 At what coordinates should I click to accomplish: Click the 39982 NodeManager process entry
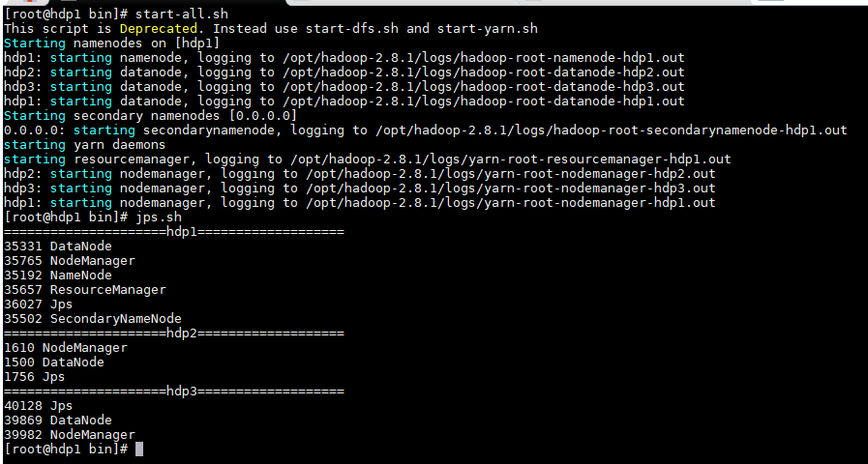(70, 435)
